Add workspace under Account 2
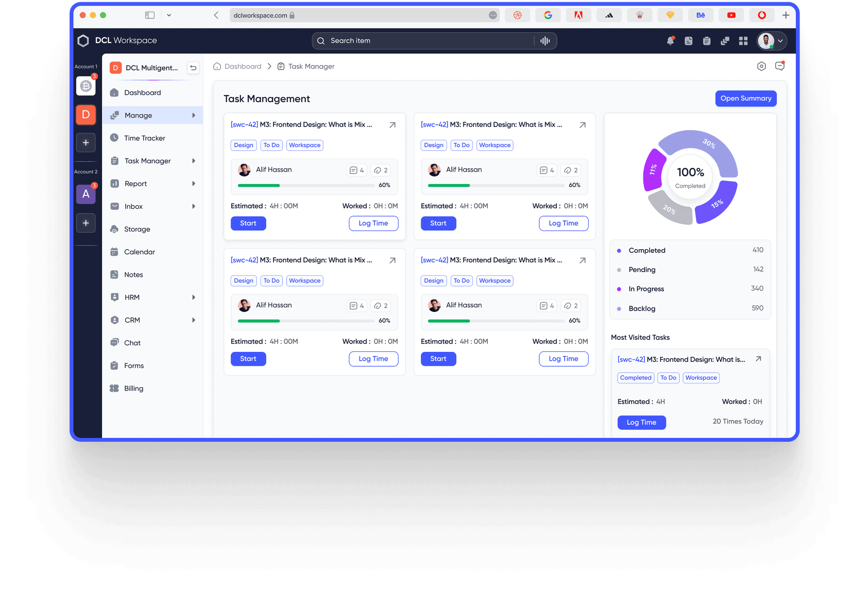The width and height of the screenshot is (868, 596). tap(86, 223)
